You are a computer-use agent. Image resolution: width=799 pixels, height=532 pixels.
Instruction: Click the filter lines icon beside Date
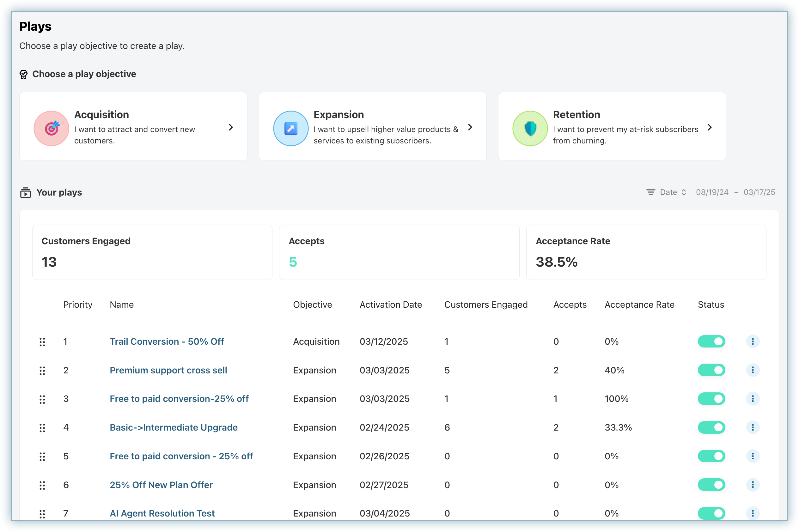[650, 192]
